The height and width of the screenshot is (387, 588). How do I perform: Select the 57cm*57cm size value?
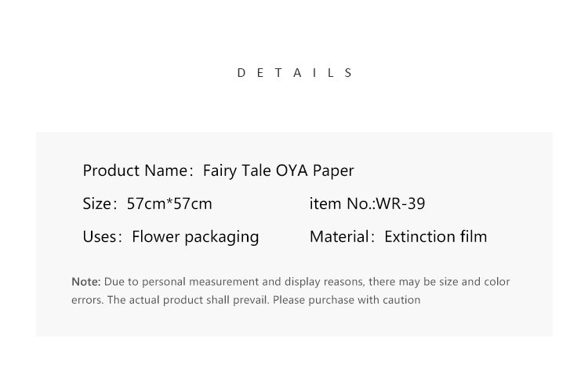pyautogui.click(x=169, y=204)
